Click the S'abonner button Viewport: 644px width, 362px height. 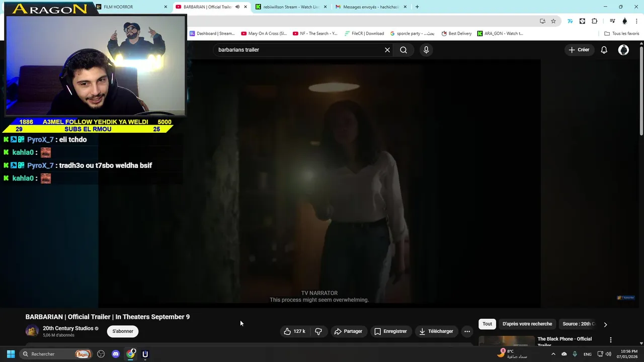(x=123, y=331)
